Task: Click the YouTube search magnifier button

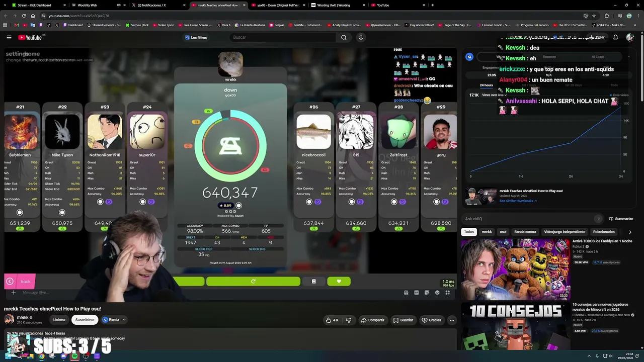Action: pyautogui.click(x=344, y=37)
